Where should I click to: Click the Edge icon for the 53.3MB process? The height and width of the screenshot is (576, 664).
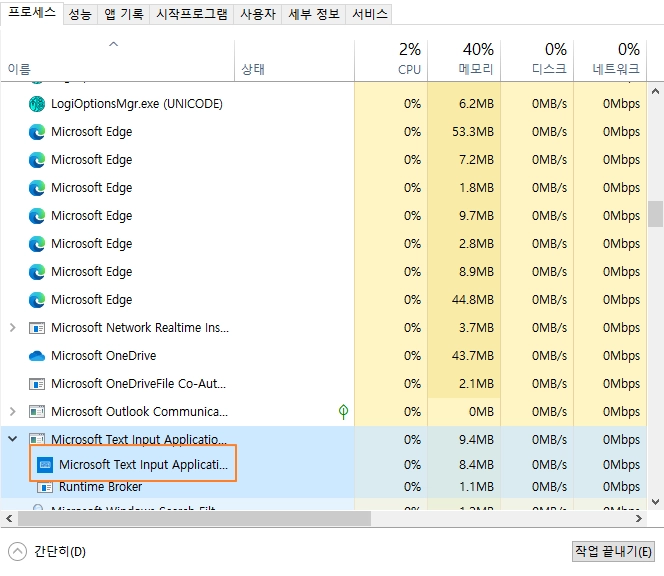point(37,132)
